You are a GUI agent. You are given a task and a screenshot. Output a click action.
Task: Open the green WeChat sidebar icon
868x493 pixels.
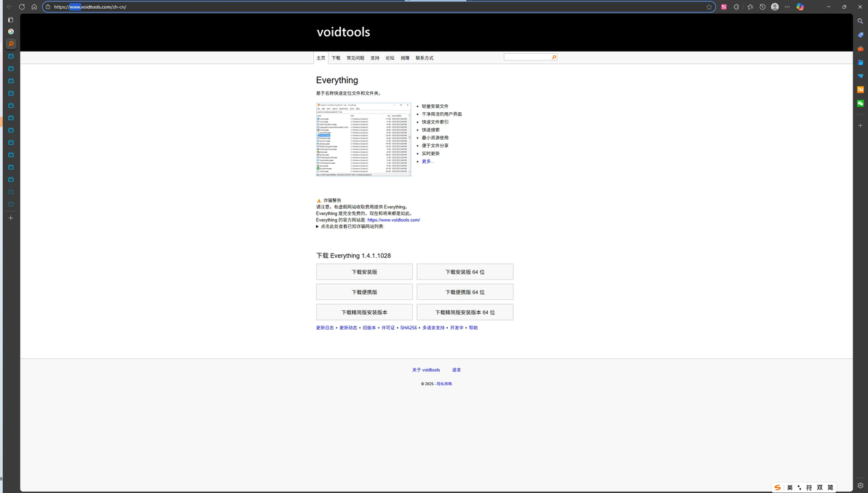pos(860,103)
